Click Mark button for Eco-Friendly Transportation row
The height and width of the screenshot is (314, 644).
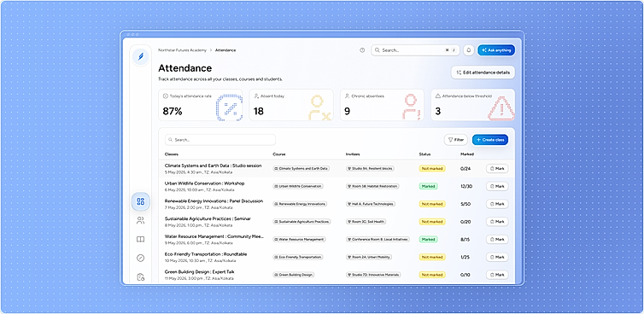click(497, 257)
